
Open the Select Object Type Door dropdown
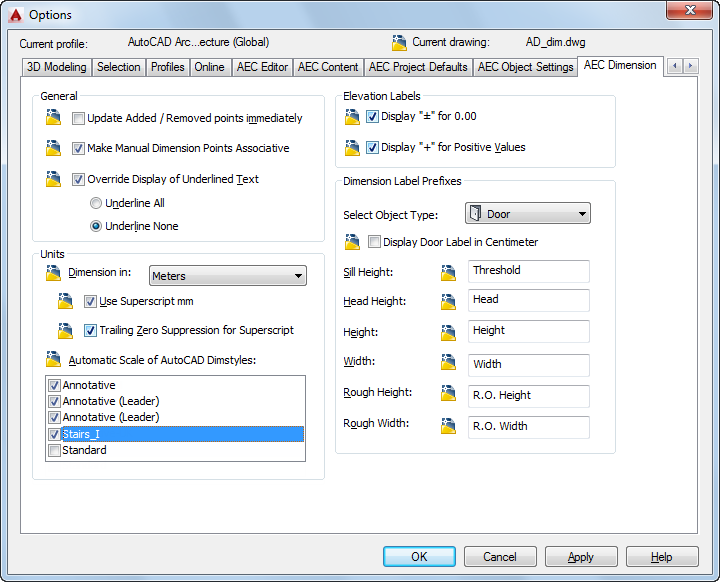(528, 214)
